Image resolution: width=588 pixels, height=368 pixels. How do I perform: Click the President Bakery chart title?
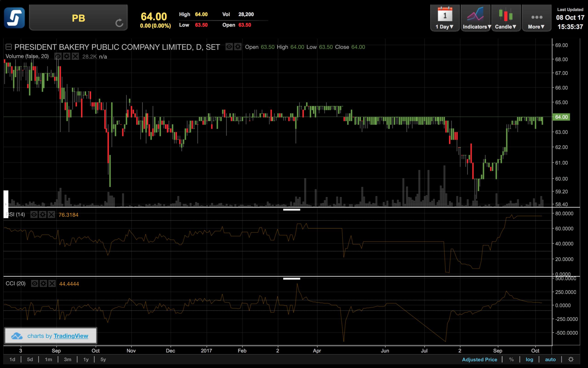pos(117,47)
